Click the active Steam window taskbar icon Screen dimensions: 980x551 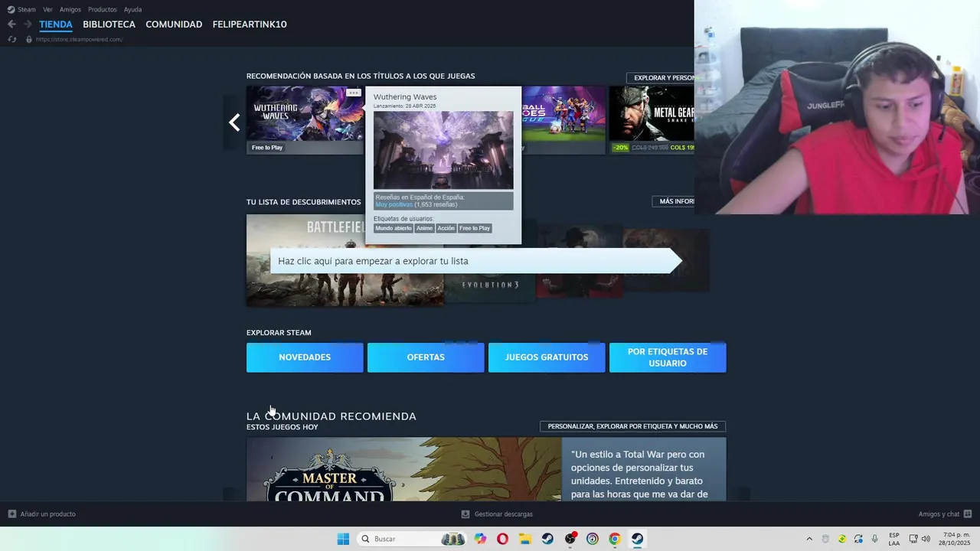(x=637, y=539)
